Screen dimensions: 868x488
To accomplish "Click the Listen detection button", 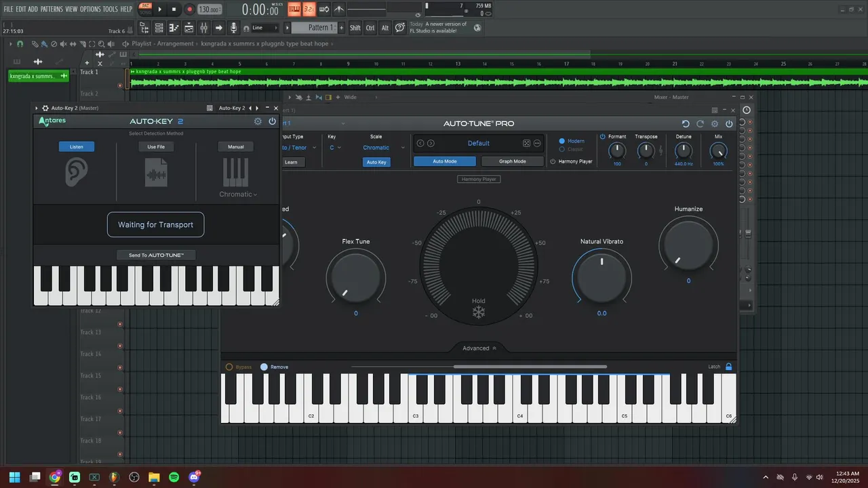I will point(76,146).
